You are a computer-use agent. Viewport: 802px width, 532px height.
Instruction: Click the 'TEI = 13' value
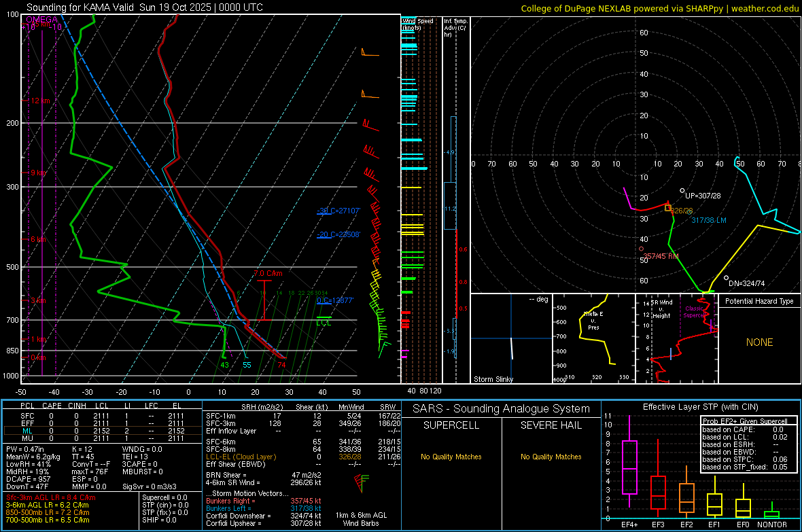pyautogui.click(x=135, y=457)
